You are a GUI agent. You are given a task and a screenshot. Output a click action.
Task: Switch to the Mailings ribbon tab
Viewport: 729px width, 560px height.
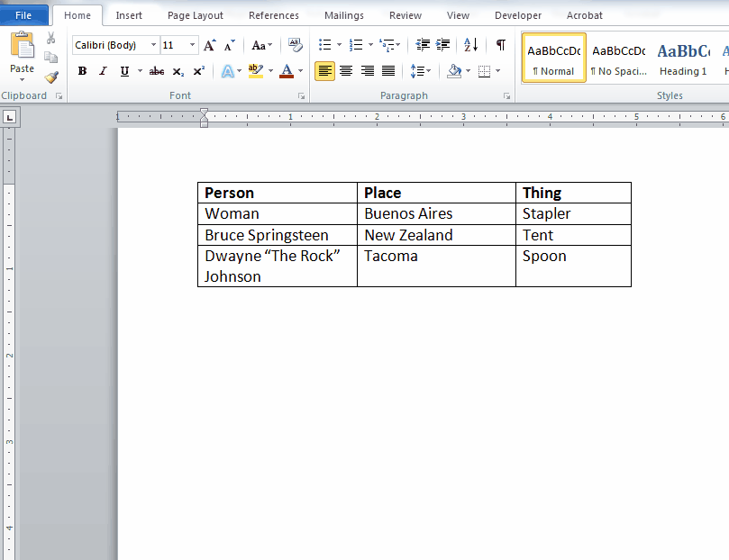pos(343,14)
